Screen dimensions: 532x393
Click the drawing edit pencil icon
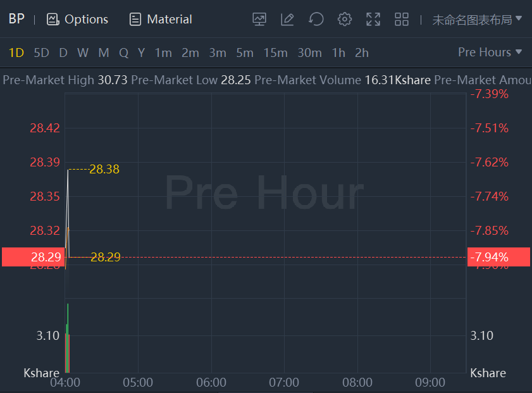287,19
